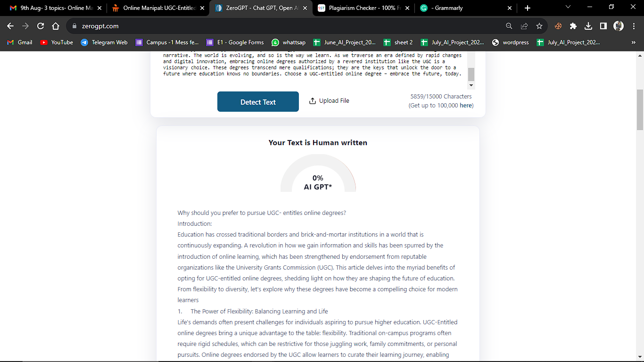Go back to previous page
644x362 pixels.
(10, 26)
